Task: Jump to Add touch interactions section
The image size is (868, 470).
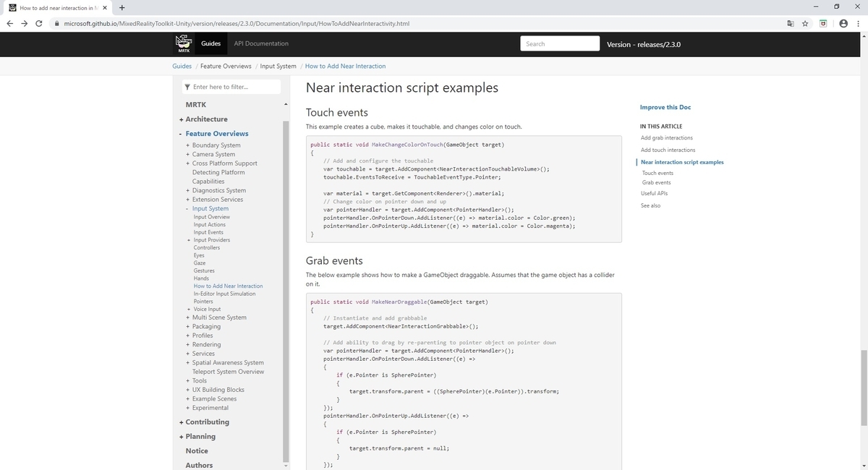Action: click(x=668, y=150)
